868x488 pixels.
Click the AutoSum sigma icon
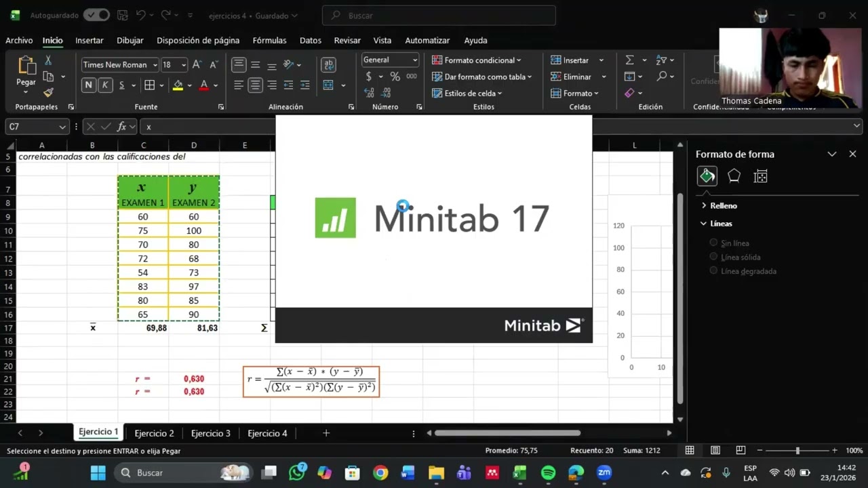click(629, 60)
